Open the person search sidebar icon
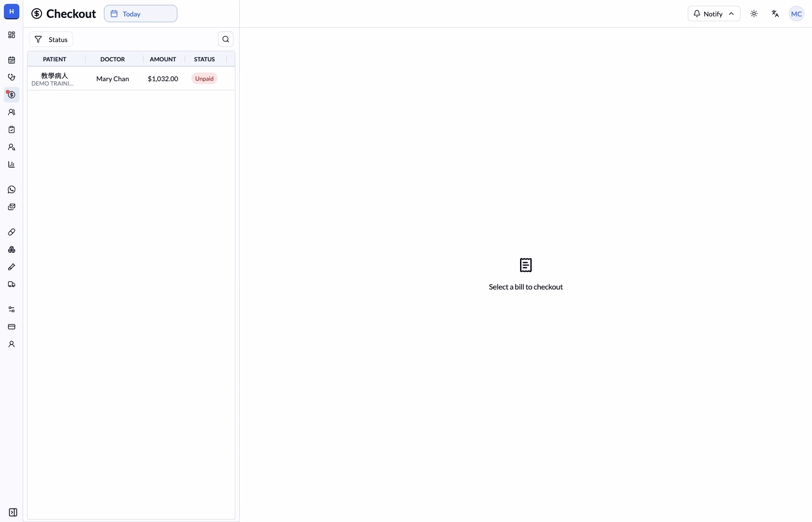This screenshot has width=812, height=522. (12, 147)
